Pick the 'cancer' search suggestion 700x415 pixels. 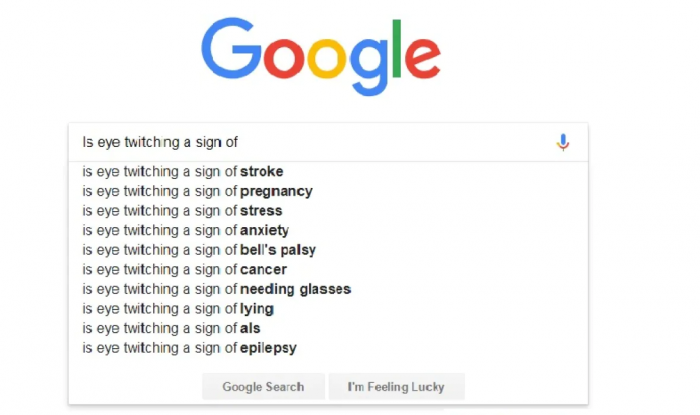click(x=184, y=270)
